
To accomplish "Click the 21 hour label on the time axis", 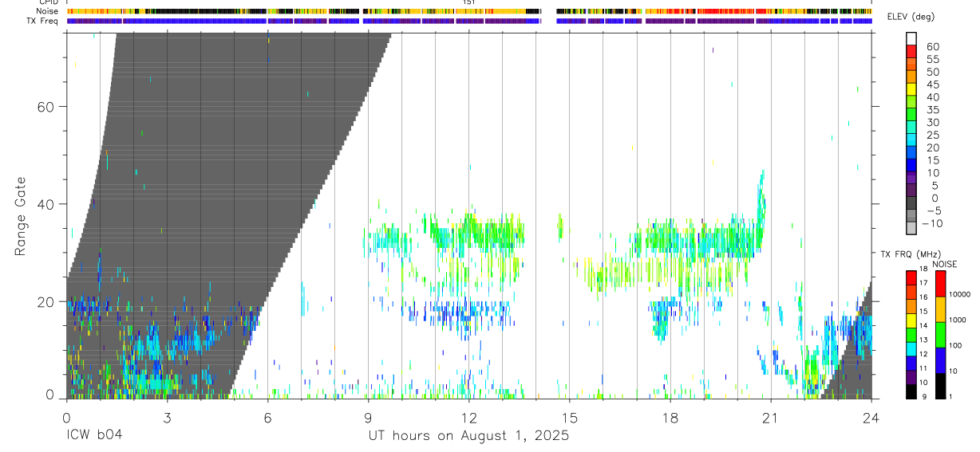I will (771, 417).
